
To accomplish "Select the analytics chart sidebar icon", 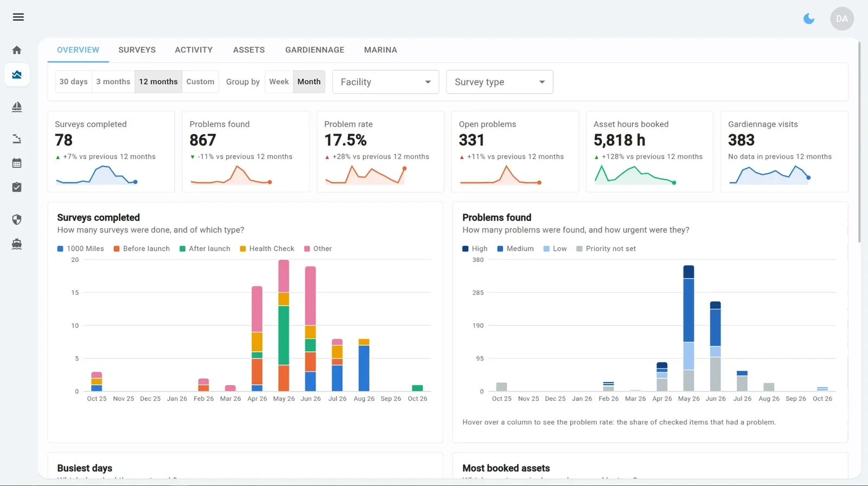I will (x=17, y=75).
